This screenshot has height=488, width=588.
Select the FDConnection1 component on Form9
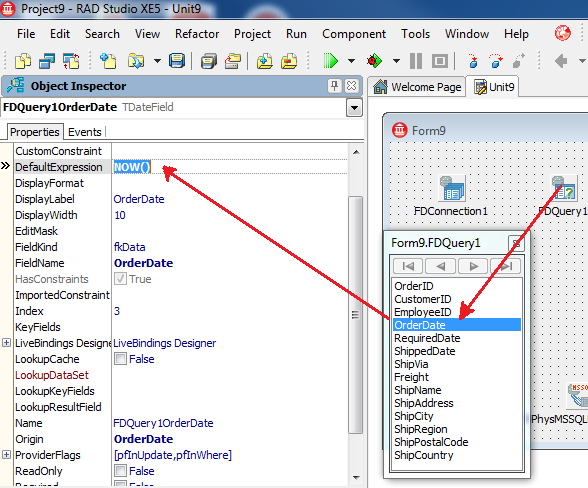tap(452, 188)
